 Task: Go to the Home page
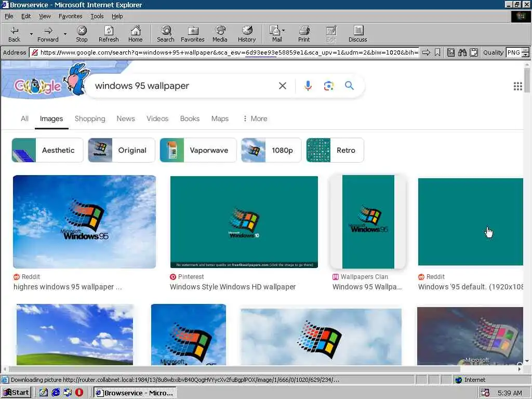coord(136,34)
